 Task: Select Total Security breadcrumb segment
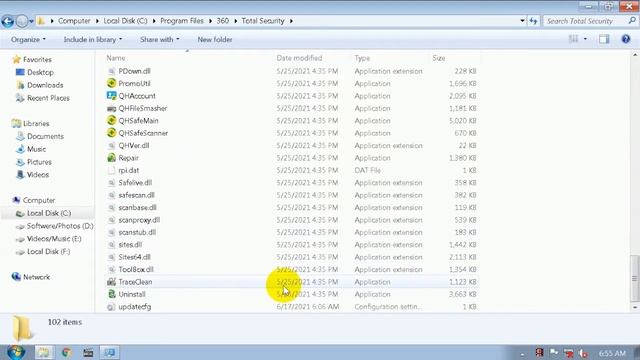(x=263, y=21)
